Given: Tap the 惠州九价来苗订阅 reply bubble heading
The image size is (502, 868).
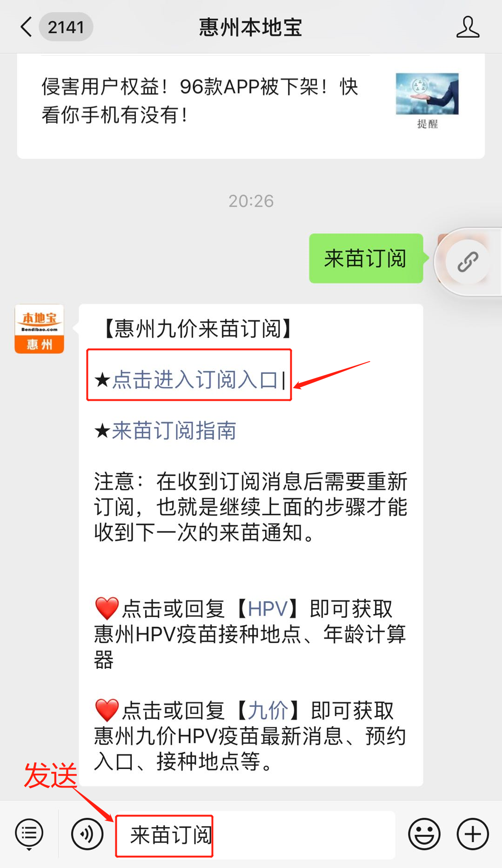Looking at the screenshot, I should [x=198, y=329].
